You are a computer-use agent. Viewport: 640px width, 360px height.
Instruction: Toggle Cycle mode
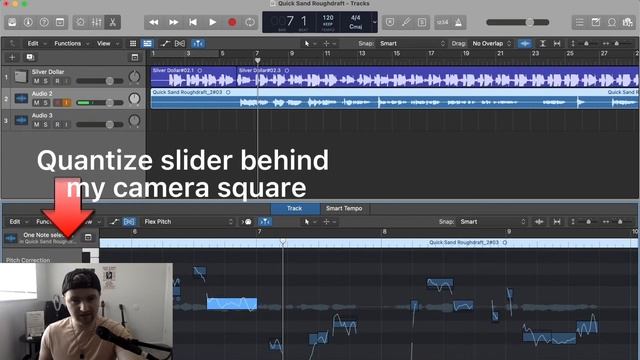(x=250, y=22)
